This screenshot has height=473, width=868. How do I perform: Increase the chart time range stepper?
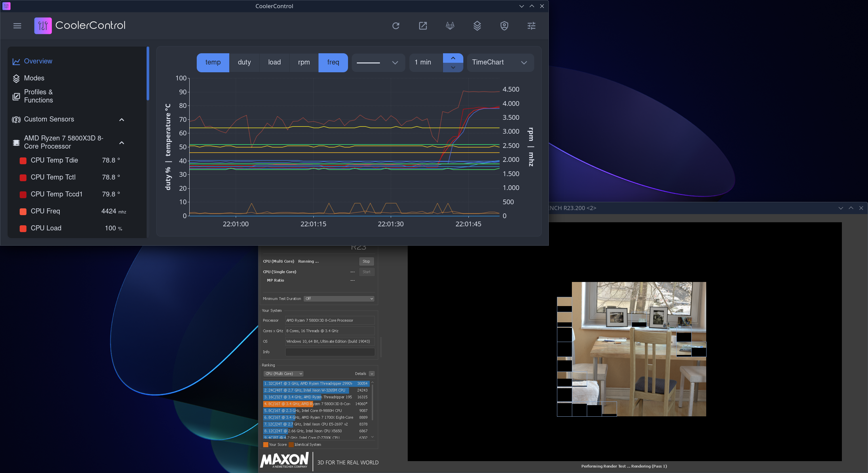(453, 58)
